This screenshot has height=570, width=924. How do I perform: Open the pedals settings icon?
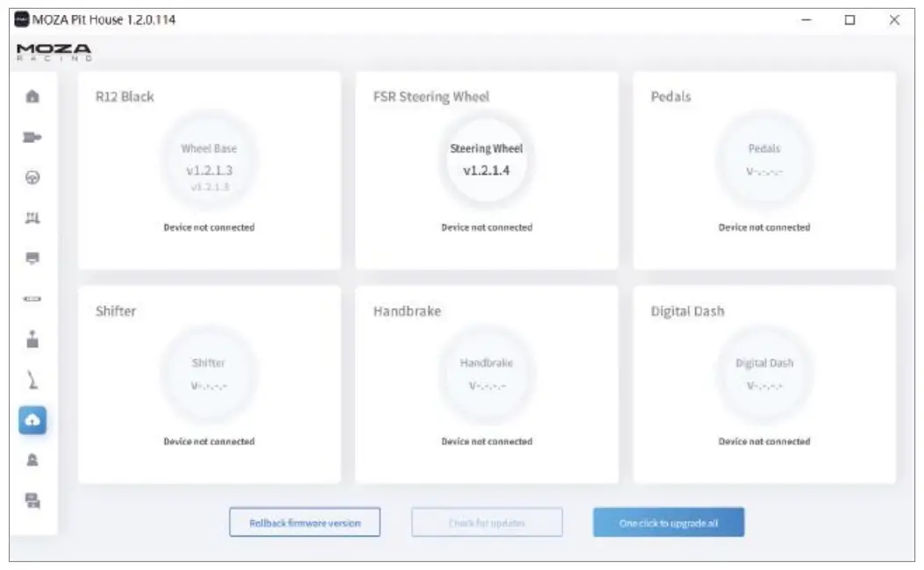[33, 217]
